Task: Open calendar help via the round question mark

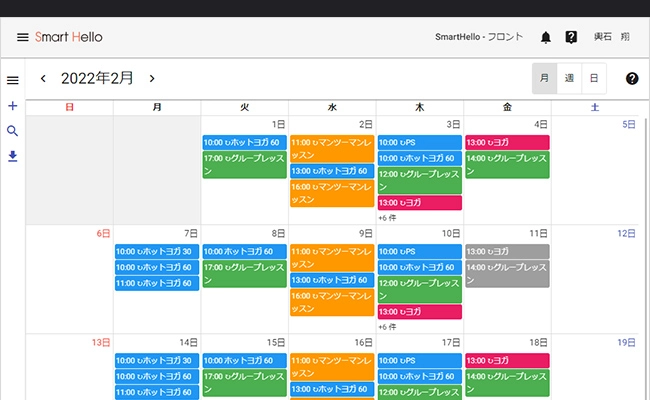Action: [632, 78]
